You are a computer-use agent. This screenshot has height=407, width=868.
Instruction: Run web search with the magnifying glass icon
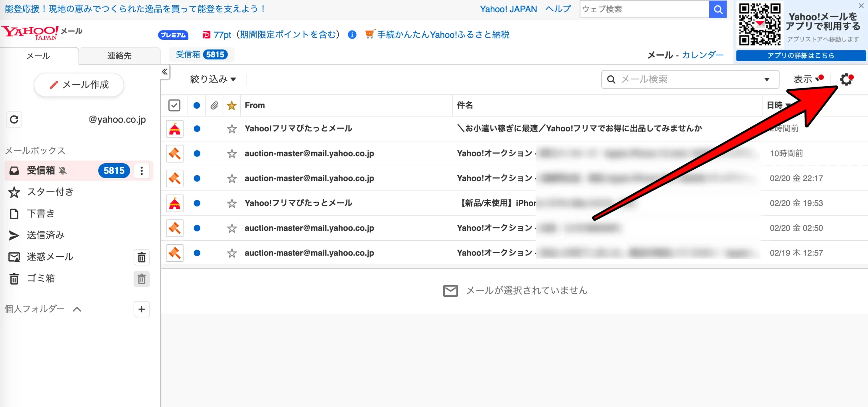point(718,9)
